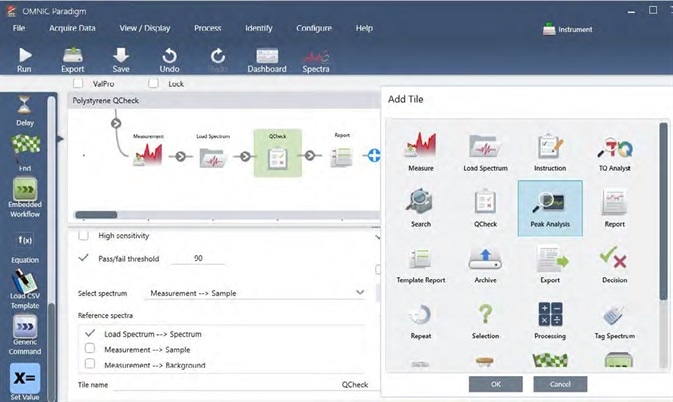
Task: Click OK in Add Tile dialog
Action: click(495, 384)
